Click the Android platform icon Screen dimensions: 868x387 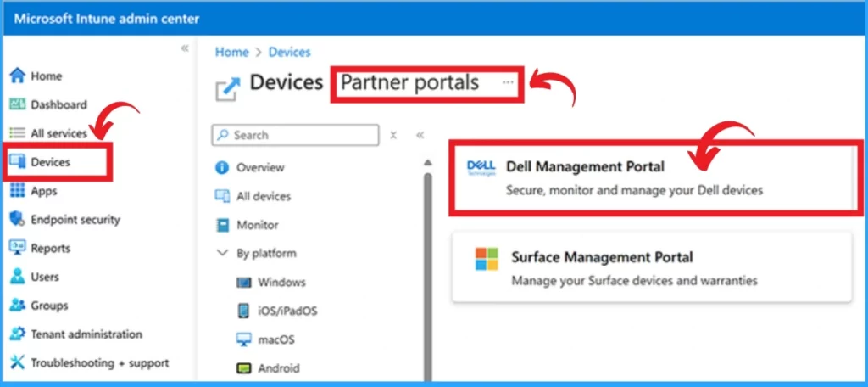click(244, 368)
